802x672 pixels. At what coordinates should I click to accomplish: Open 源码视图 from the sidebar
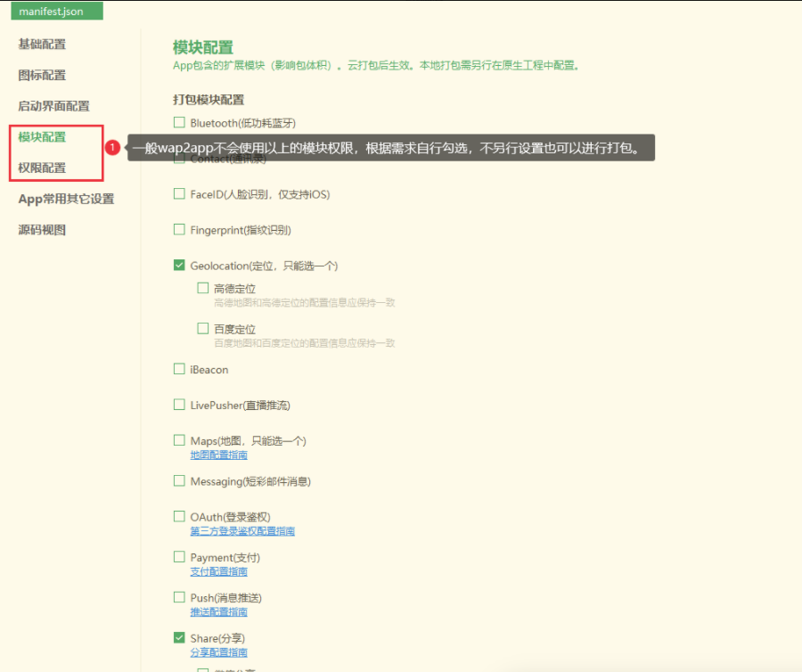click(42, 230)
